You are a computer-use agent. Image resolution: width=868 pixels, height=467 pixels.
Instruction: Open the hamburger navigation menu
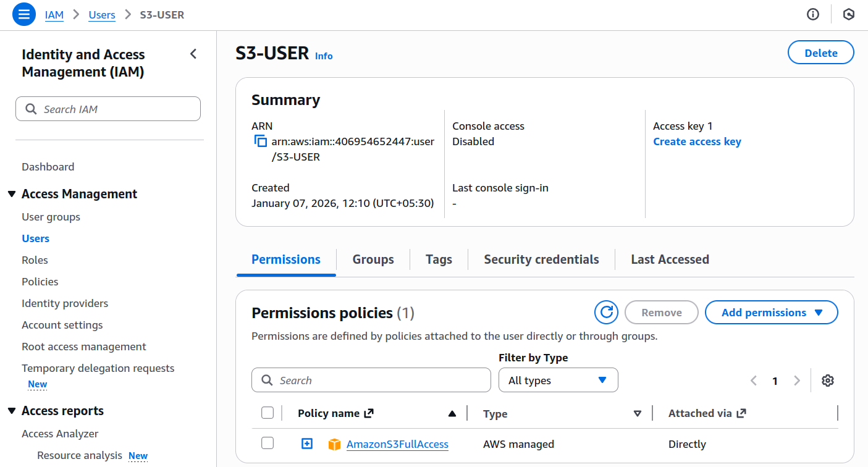click(x=24, y=14)
